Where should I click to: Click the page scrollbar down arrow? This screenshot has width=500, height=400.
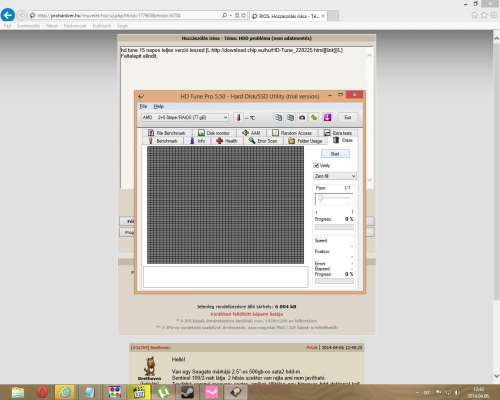[x=496, y=376]
